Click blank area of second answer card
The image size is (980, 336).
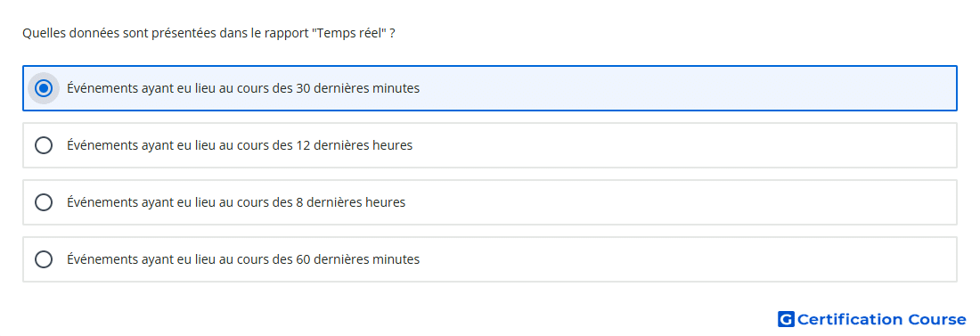coord(688,145)
